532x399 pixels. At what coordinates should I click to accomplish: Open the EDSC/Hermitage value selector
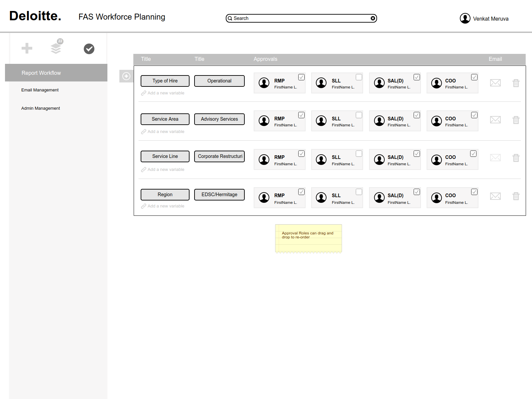pos(219,195)
